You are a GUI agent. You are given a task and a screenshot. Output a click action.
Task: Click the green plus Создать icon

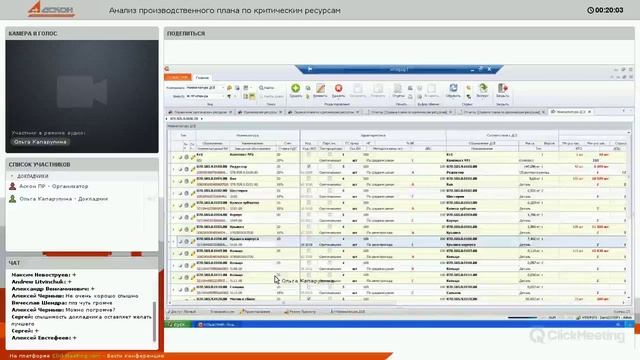point(296,88)
